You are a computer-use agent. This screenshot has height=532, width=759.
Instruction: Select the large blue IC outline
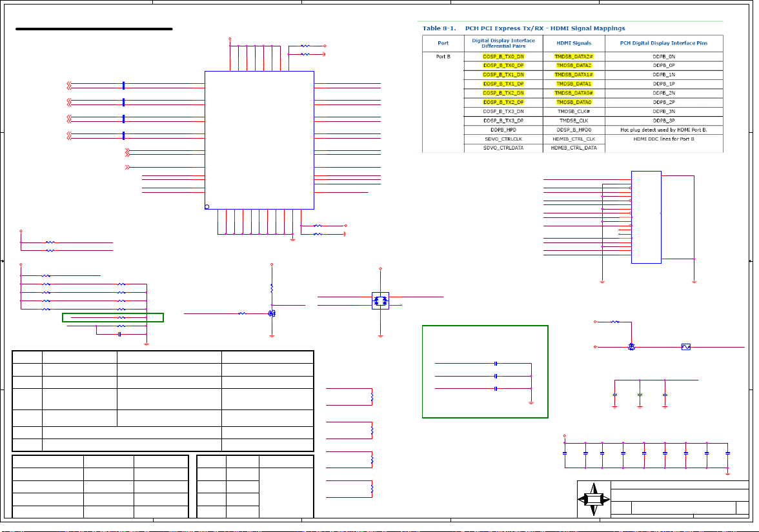coord(259,141)
